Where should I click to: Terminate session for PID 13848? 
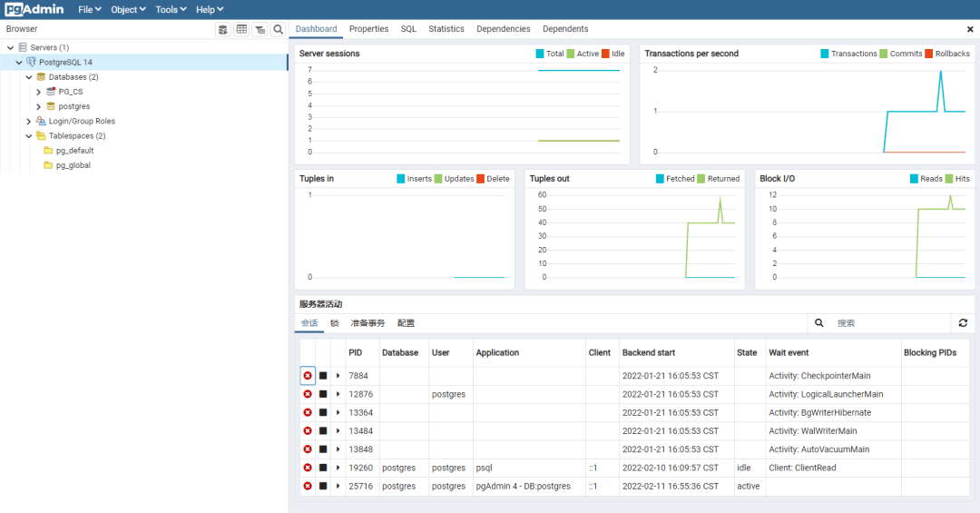click(308, 449)
